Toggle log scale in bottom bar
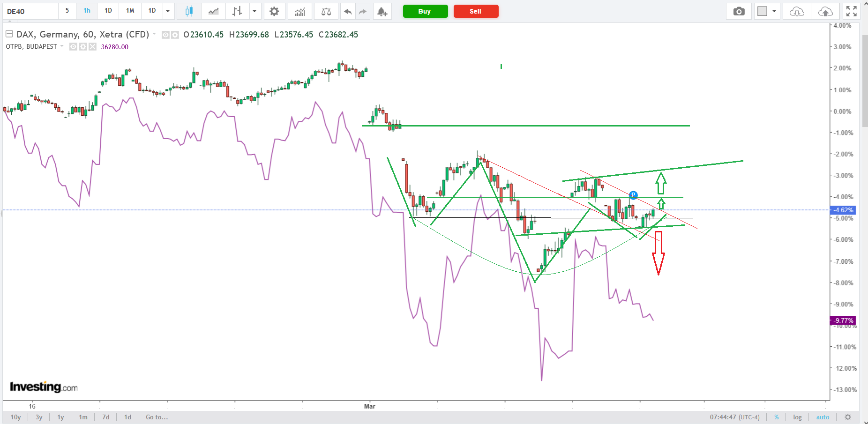 click(x=797, y=417)
